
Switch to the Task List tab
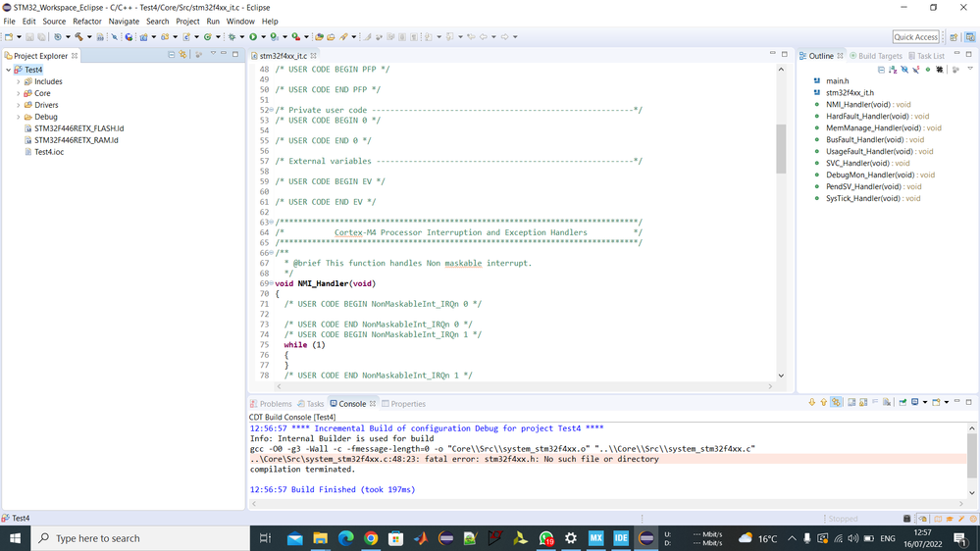coord(926,56)
